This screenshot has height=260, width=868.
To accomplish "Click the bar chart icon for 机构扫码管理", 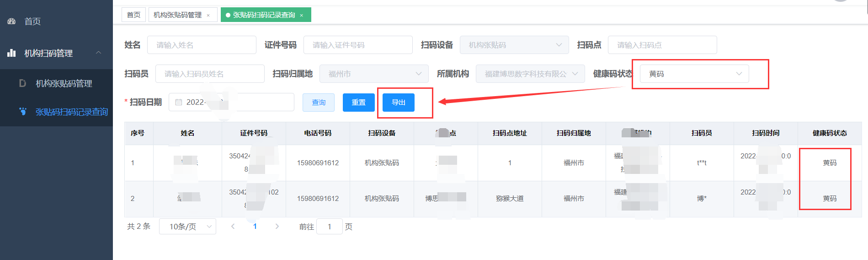I will tap(12, 53).
